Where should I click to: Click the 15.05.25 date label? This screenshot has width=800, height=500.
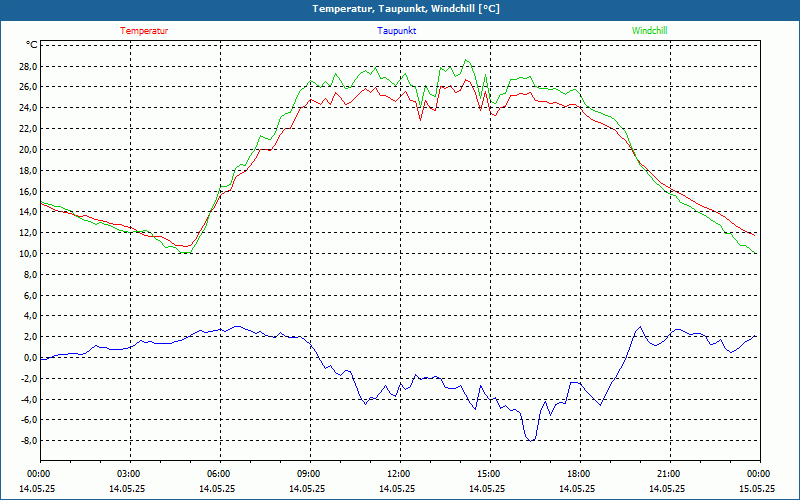[x=757, y=489]
